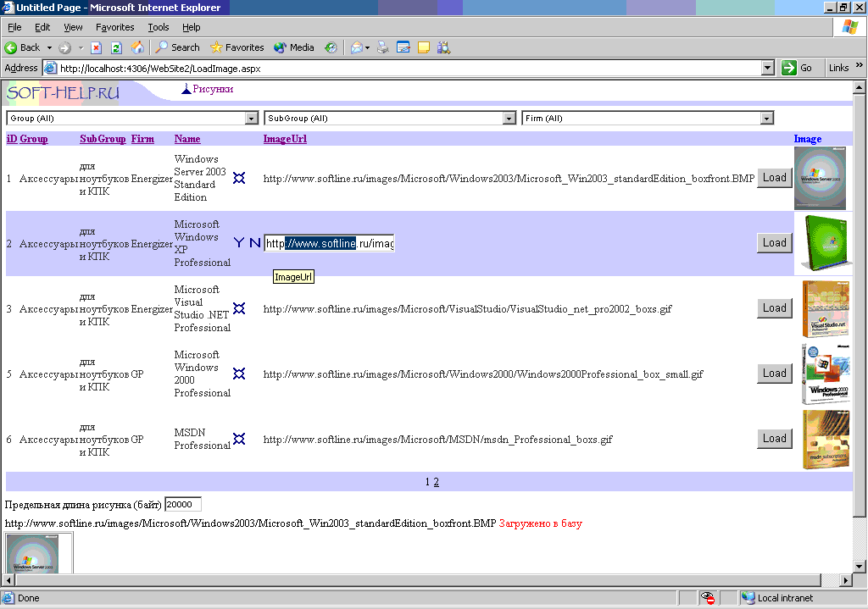Open Favorites star toolbar button
The width and height of the screenshot is (868, 609).
237,47
